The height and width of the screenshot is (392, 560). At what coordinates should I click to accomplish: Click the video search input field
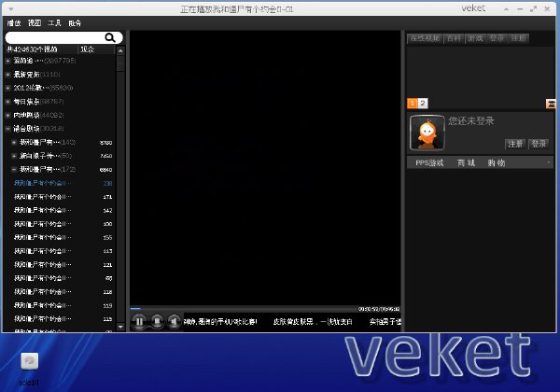click(55, 37)
